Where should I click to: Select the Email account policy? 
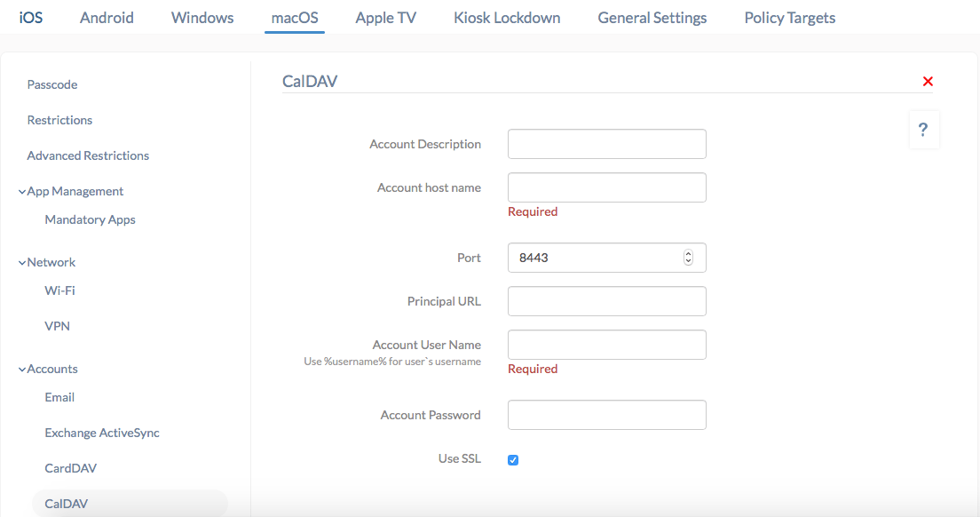(x=59, y=397)
